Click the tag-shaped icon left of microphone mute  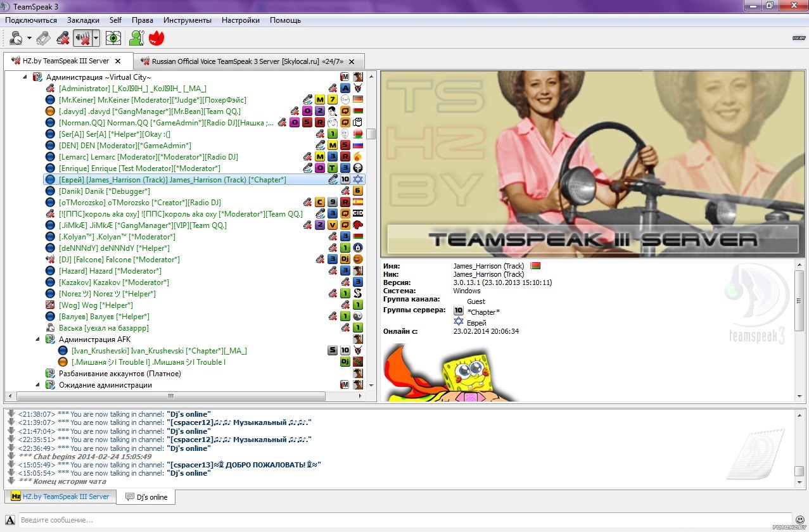pos(43,38)
